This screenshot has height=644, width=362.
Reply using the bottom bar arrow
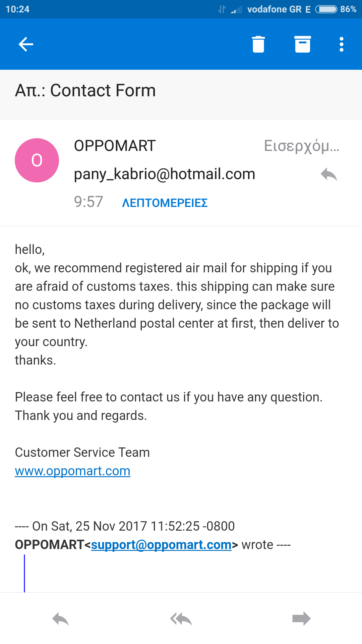click(x=60, y=619)
